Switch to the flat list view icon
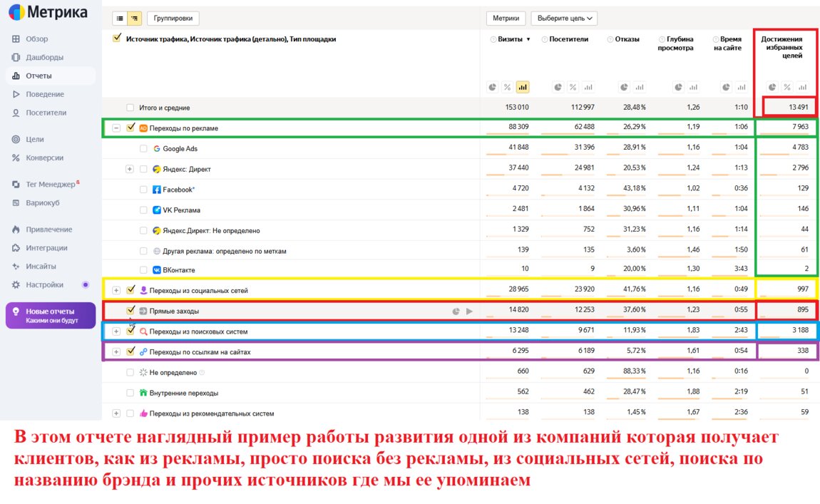The height and width of the screenshot is (504, 820). [x=119, y=19]
